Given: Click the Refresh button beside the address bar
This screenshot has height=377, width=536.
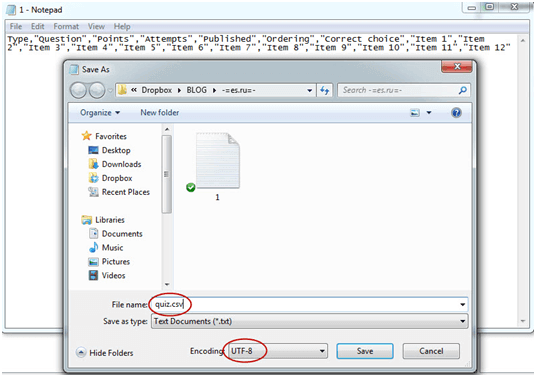Looking at the screenshot, I should click(x=324, y=91).
